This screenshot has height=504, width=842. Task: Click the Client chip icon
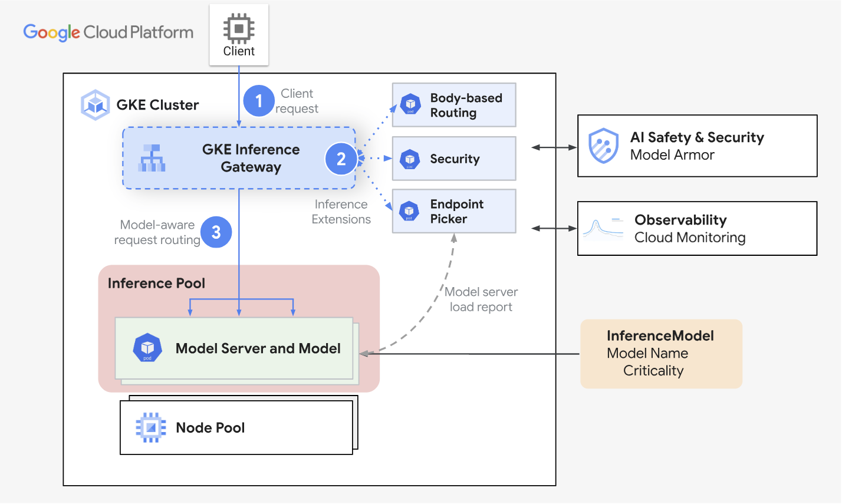(x=239, y=28)
